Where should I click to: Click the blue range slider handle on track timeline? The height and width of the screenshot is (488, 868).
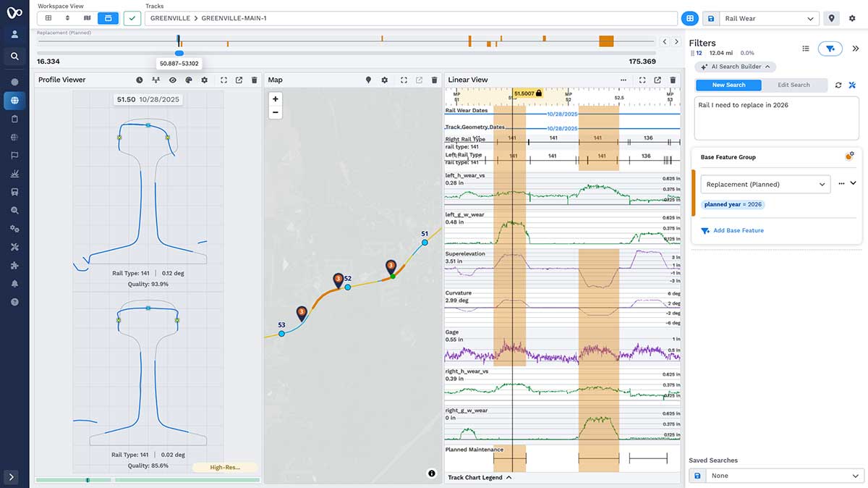179,53
